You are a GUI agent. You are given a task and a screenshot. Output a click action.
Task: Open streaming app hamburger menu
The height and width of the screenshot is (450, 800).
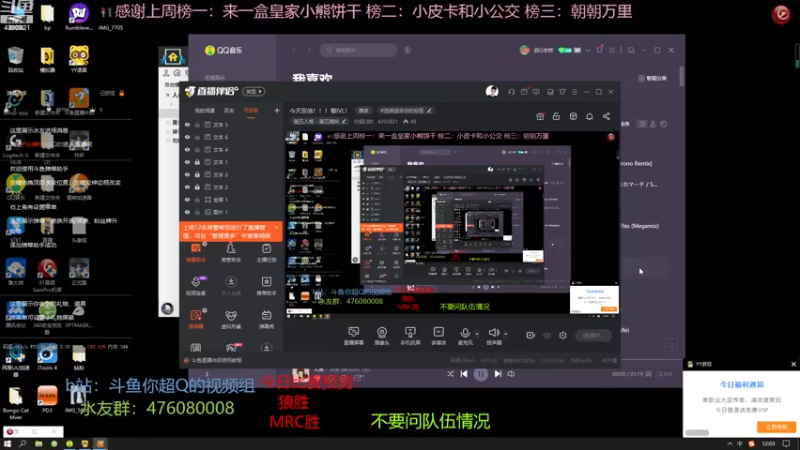click(574, 92)
